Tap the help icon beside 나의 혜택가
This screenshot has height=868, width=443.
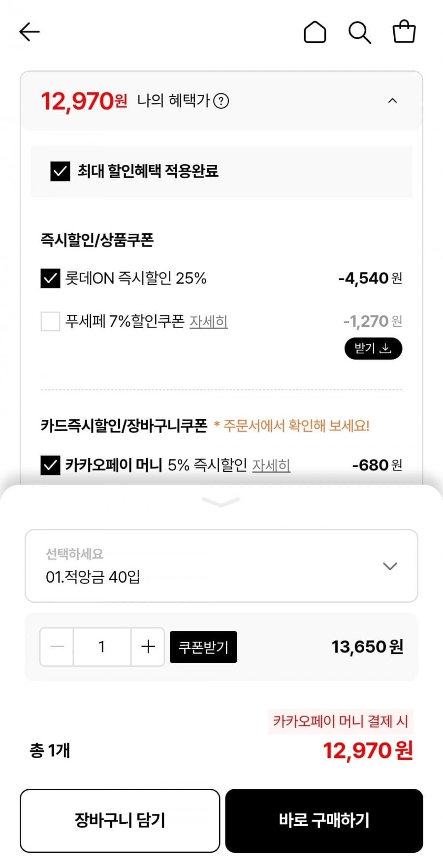point(221,101)
